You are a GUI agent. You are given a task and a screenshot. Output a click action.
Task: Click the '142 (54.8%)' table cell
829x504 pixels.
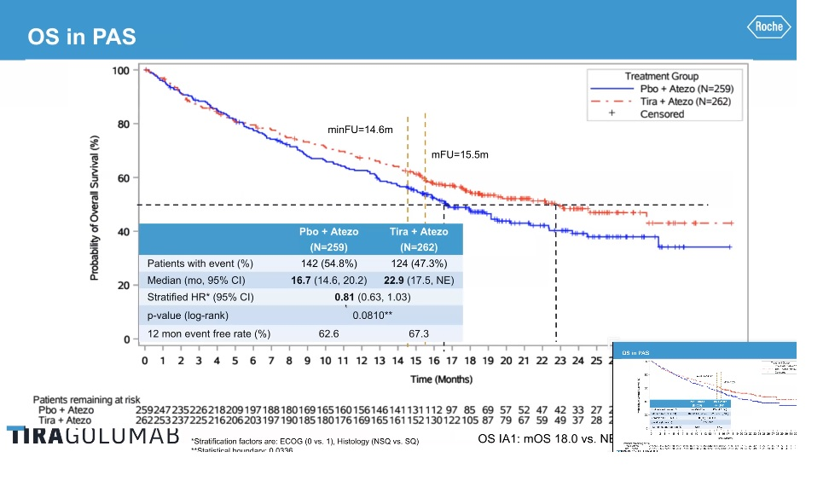coord(329,264)
